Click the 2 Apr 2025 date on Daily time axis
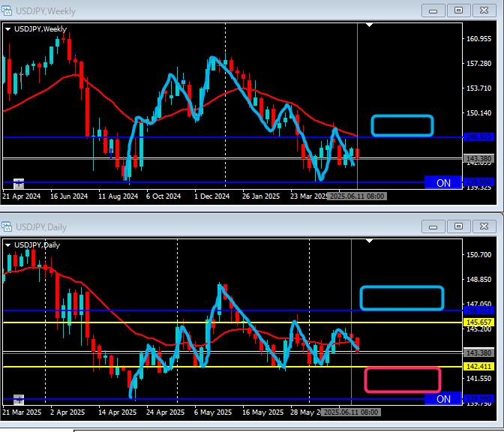 67,412
